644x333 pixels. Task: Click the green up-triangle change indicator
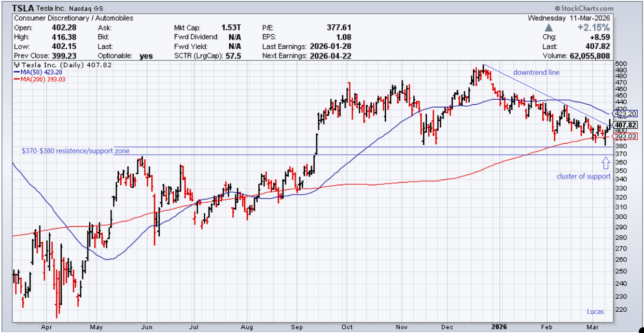(x=549, y=27)
